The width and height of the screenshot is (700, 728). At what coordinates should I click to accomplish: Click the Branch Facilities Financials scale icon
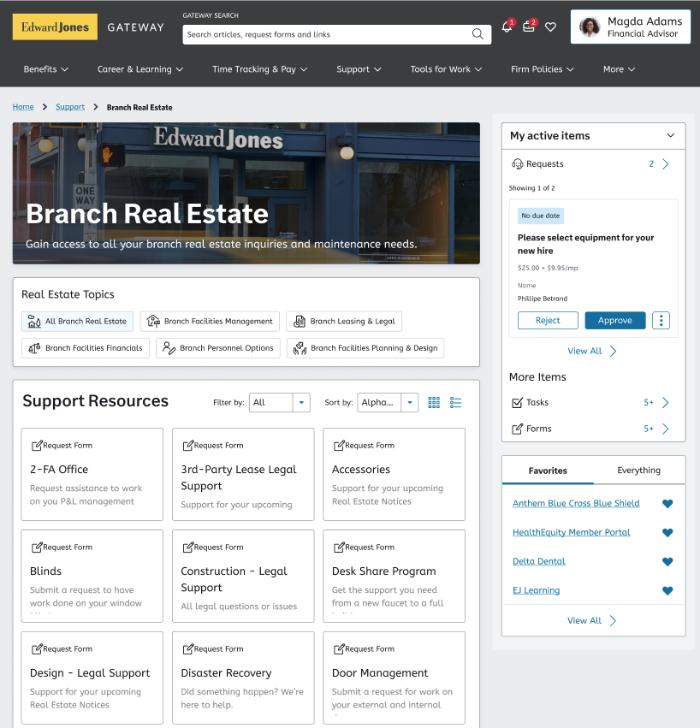[34, 348]
